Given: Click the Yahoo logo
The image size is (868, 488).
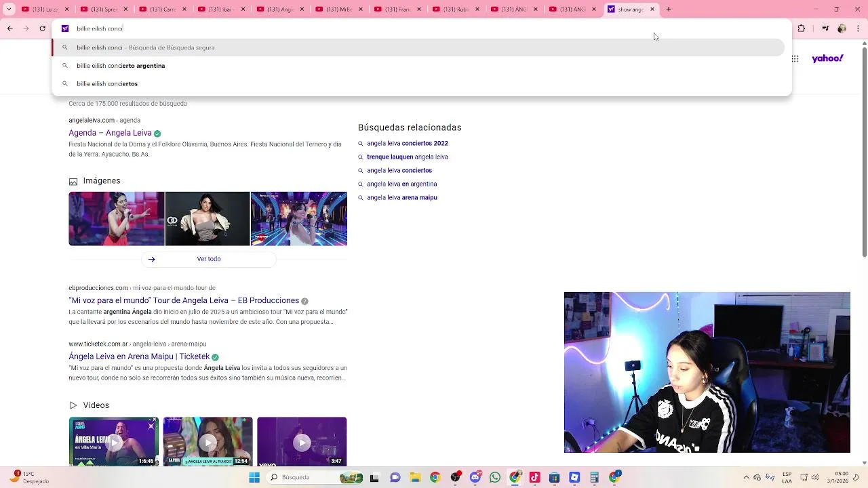Looking at the screenshot, I should coord(827,58).
